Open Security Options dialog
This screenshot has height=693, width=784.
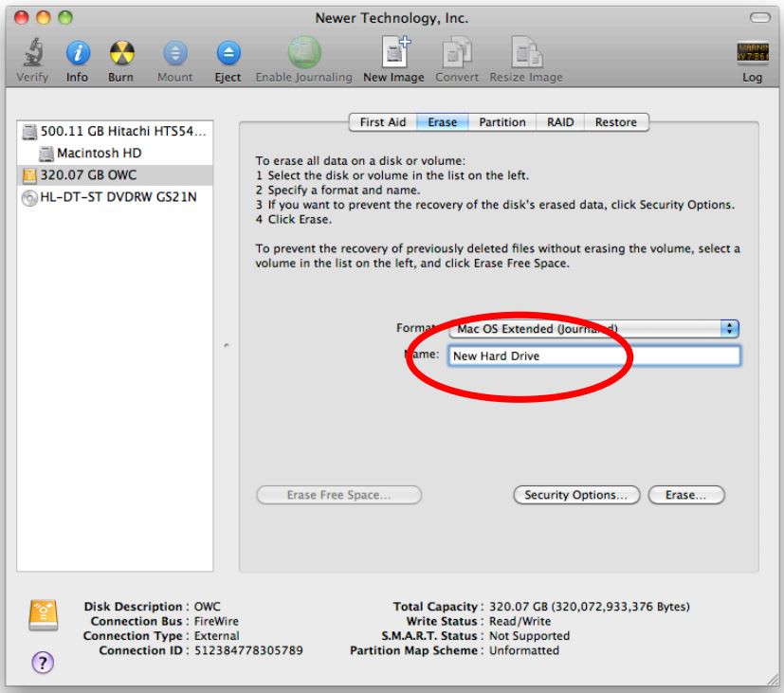(x=575, y=496)
